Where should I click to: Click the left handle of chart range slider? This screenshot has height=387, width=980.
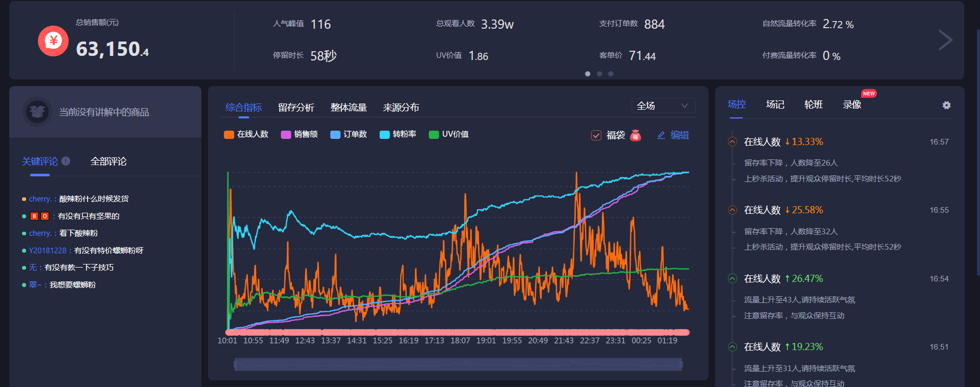click(x=235, y=364)
